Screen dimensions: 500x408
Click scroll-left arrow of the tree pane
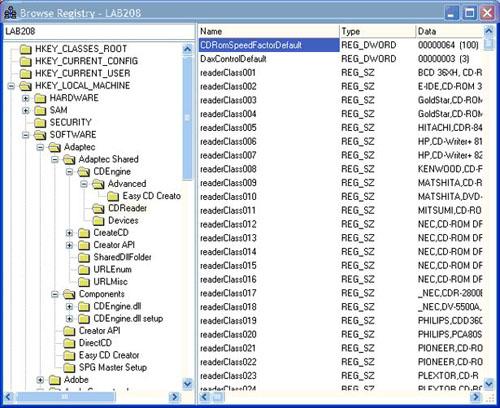point(9,397)
